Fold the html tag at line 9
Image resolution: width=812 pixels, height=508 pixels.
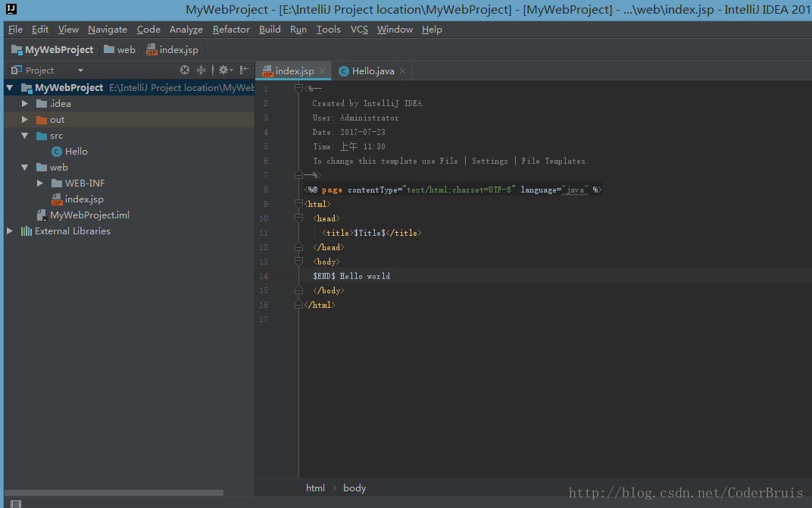pyautogui.click(x=298, y=204)
